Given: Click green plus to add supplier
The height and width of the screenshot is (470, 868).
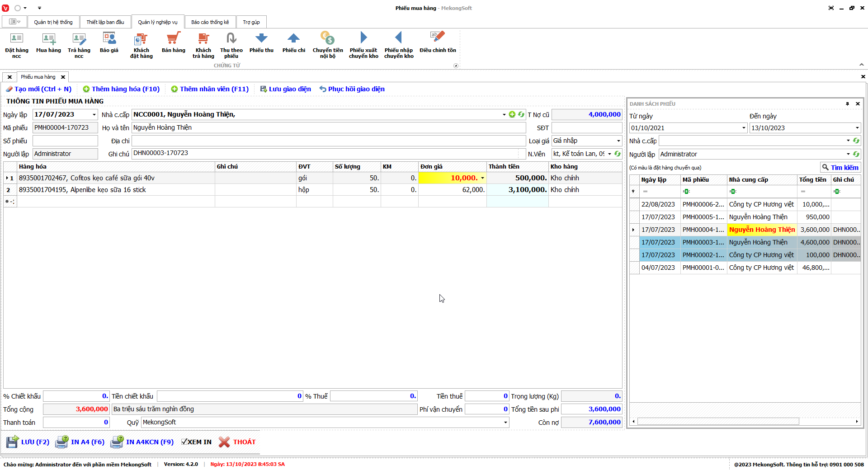Looking at the screenshot, I should (x=512, y=115).
